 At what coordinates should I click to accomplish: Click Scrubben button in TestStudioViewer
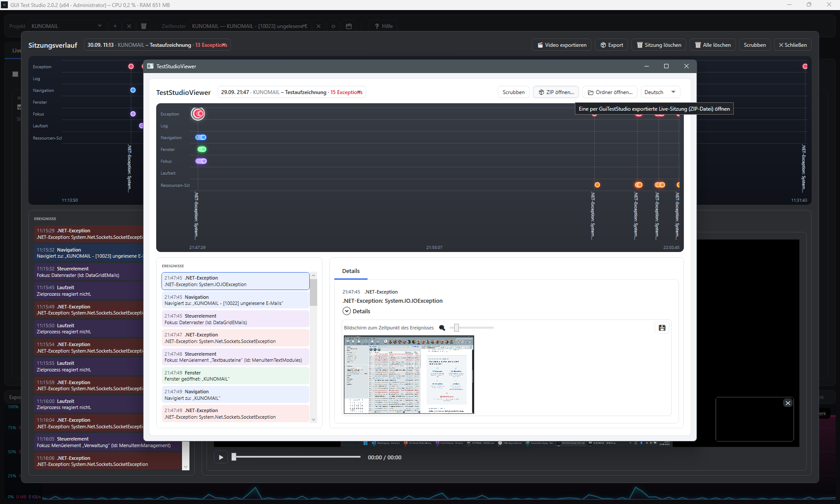[514, 92]
